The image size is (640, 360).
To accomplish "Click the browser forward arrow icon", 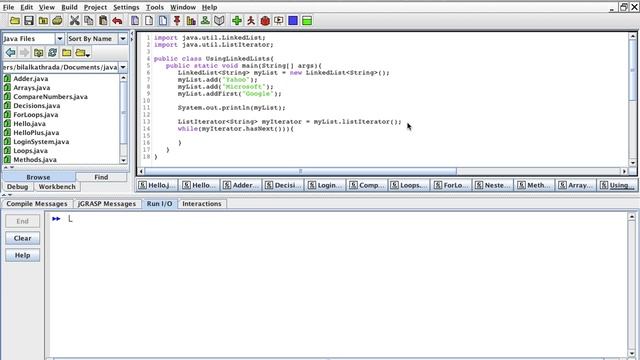I will (24, 53).
